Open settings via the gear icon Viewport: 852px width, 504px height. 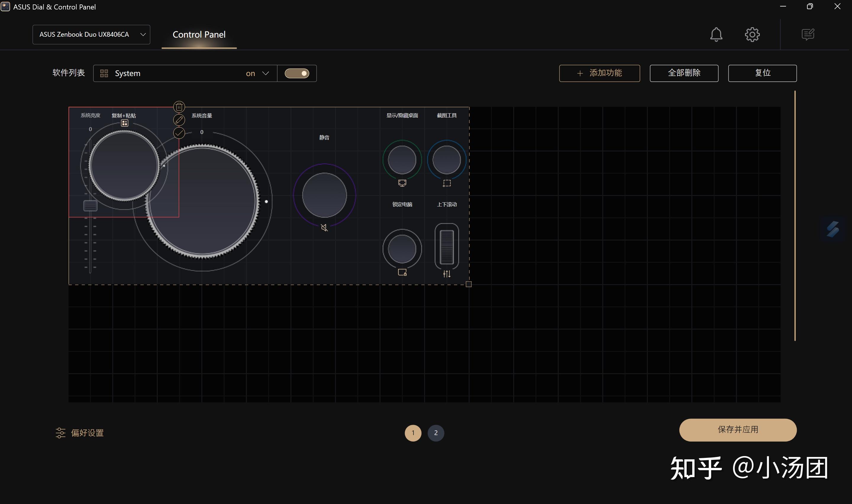click(x=753, y=34)
